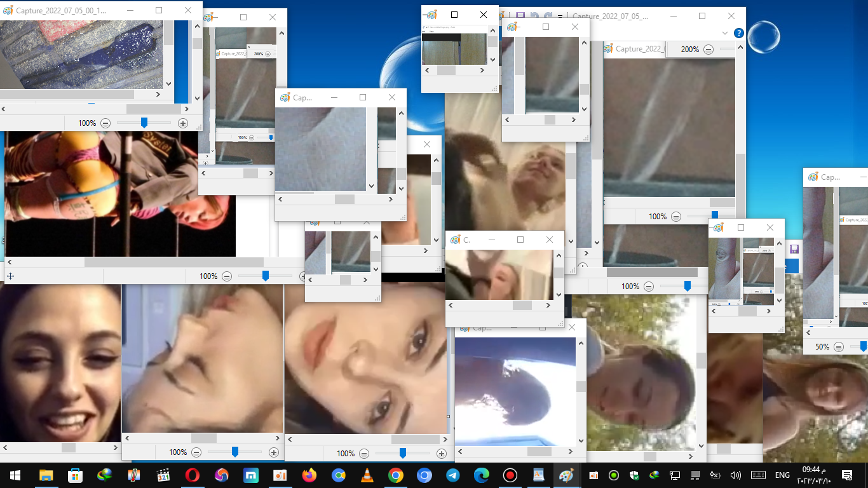Open the Windows Start menu

(15, 475)
